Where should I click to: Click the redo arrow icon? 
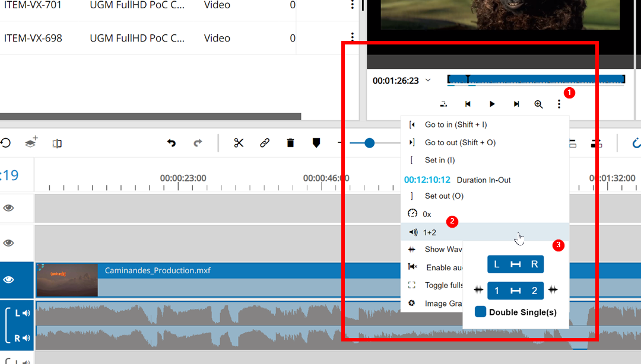pos(198,143)
